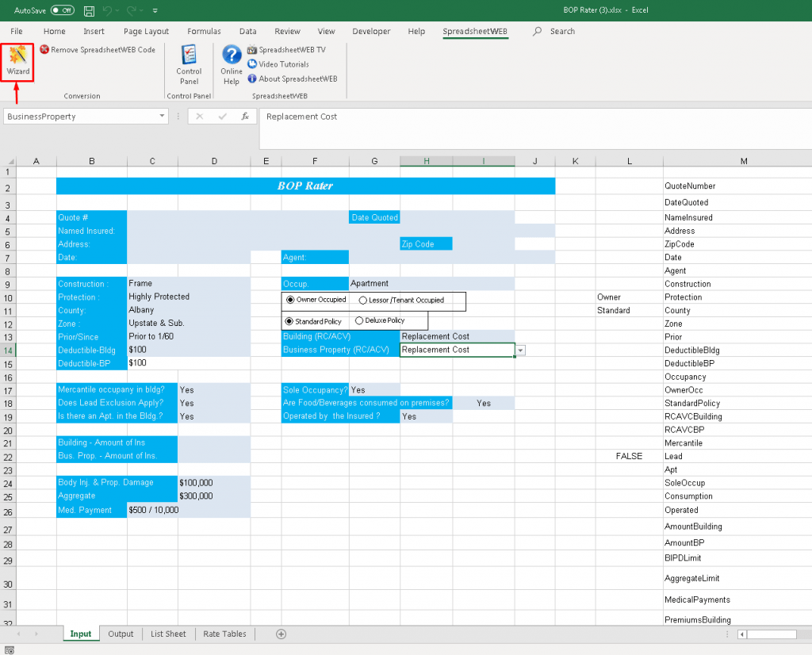The height and width of the screenshot is (655, 812).
Task: Click the Search magnifier icon
Action: (538, 31)
